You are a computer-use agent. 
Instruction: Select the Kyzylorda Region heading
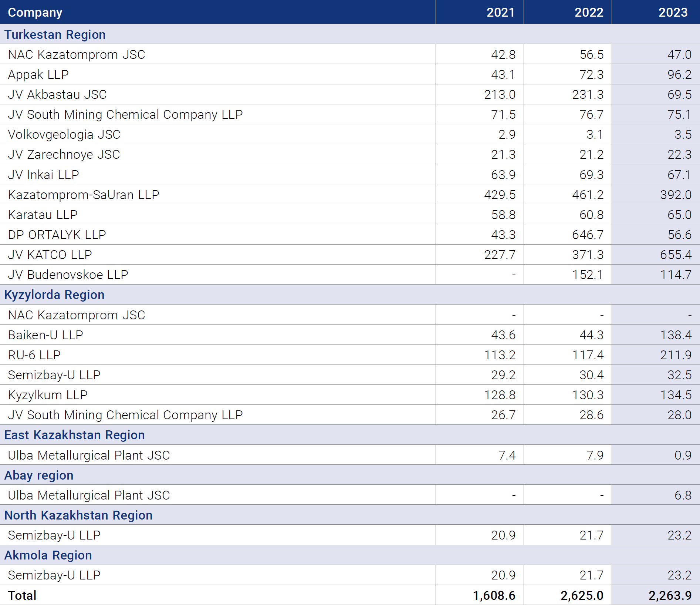point(54,295)
